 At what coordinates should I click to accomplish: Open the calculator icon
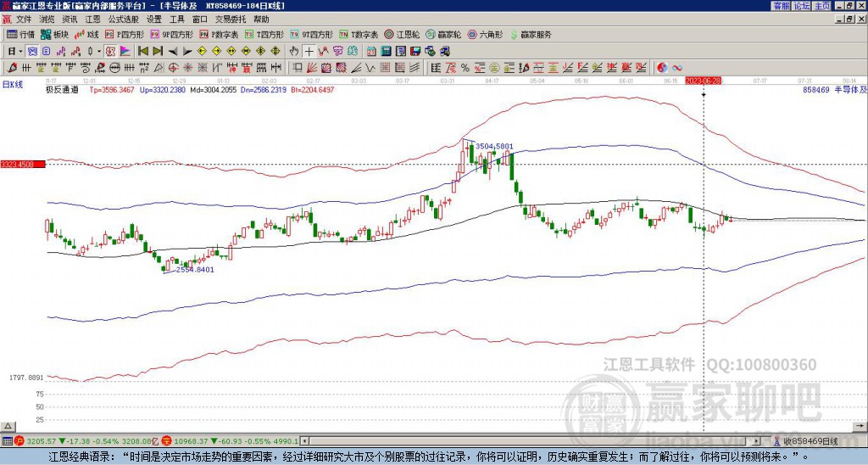(x=386, y=52)
